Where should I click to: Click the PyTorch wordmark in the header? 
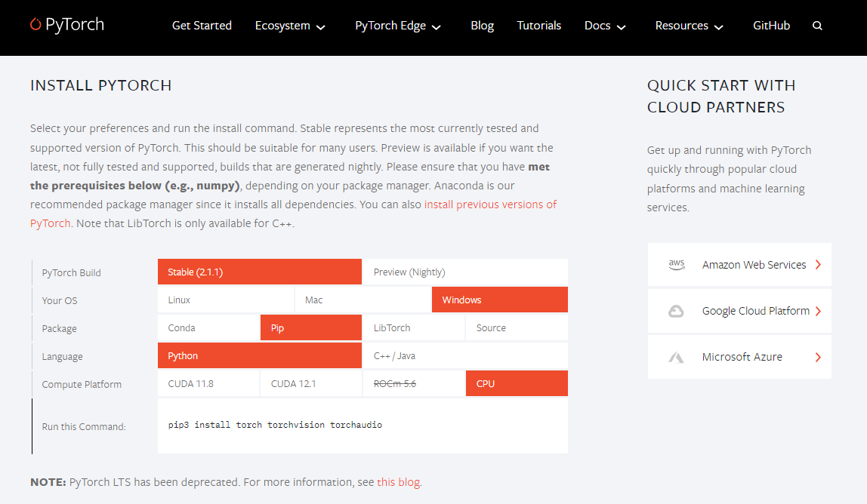75,25
